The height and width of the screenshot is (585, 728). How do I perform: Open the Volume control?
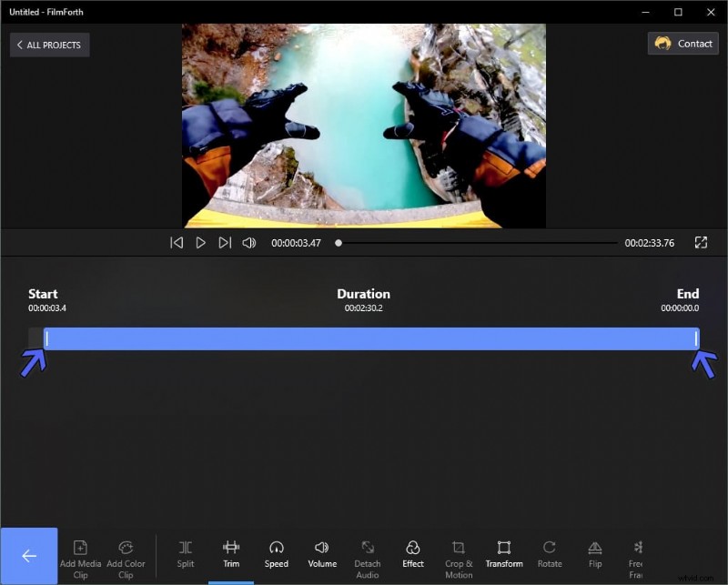[322, 555]
